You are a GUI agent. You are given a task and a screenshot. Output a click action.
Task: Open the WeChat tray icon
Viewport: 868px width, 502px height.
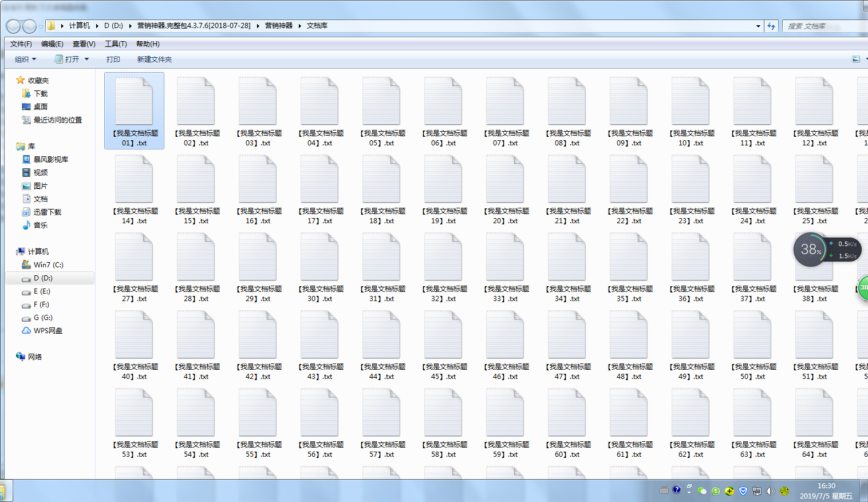pos(702,491)
